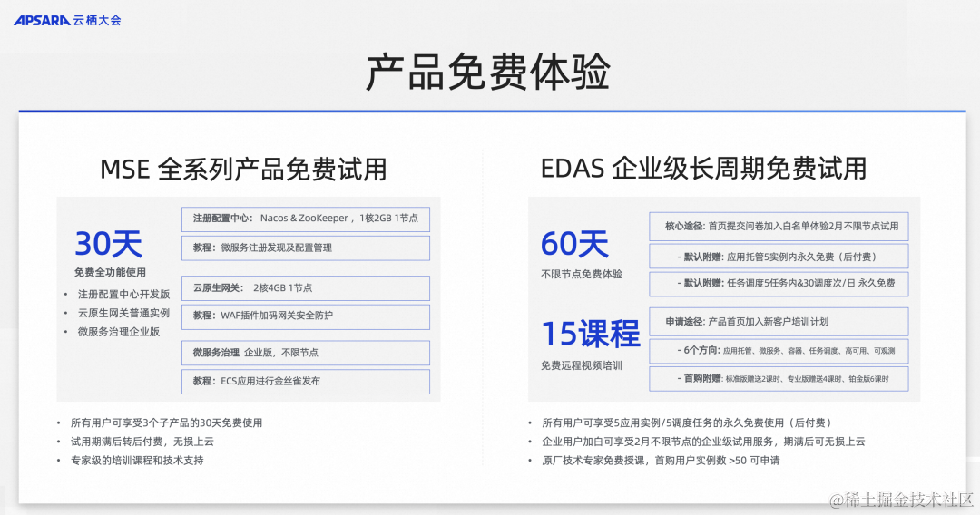Image resolution: width=980 pixels, height=515 pixels.
Task: Click box 教程：微服务注册发现及配置管理
Action: pos(306,248)
